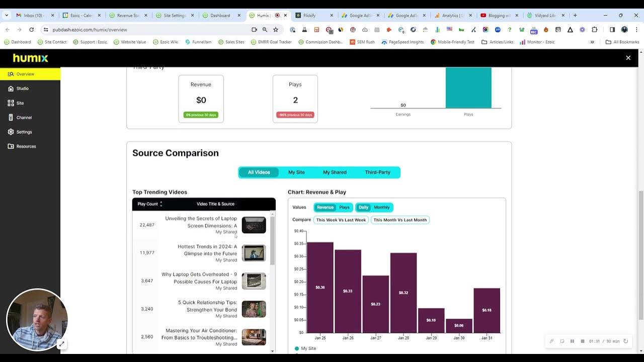
Task: Select the My Shared source tab
Action: point(335,172)
